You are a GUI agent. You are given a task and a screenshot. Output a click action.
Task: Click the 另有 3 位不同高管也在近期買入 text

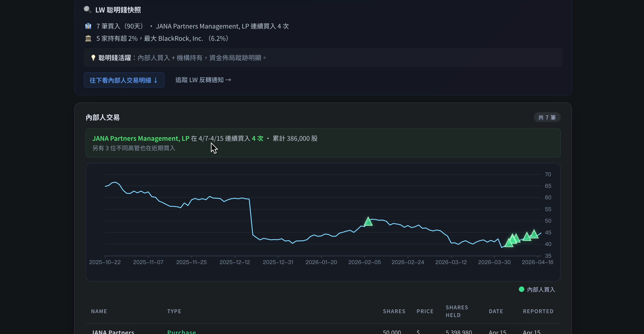click(x=134, y=148)
